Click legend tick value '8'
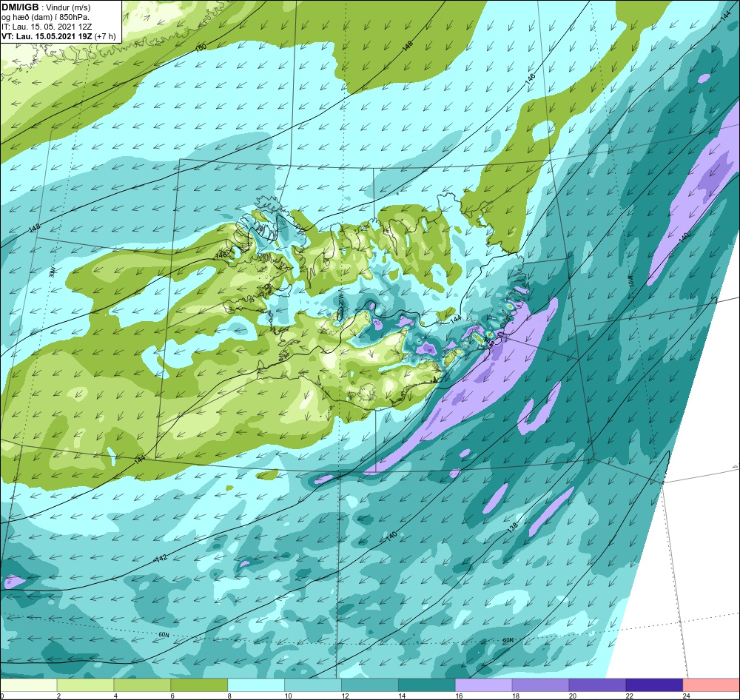Screen dimensions: 740x700 pos(229,696)
